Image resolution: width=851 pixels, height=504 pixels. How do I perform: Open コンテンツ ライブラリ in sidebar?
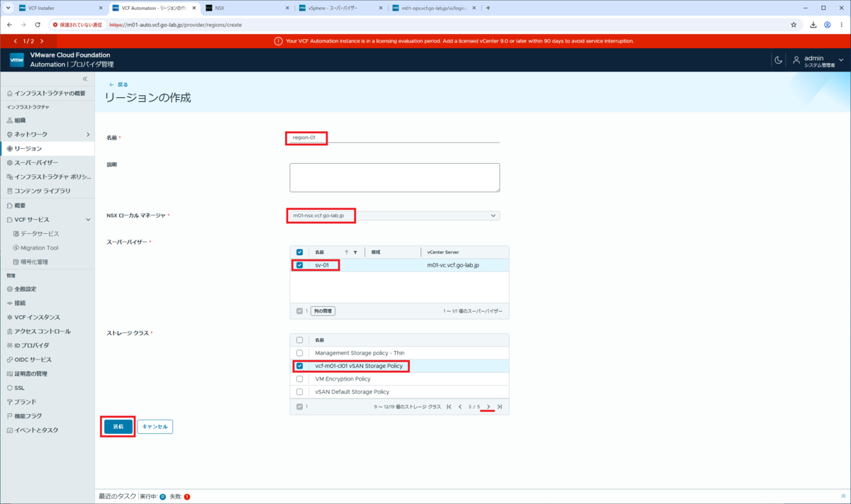43,191
